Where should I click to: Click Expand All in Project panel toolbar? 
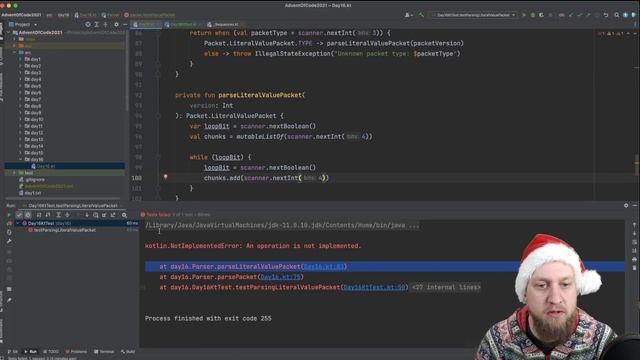click(97, 24)
